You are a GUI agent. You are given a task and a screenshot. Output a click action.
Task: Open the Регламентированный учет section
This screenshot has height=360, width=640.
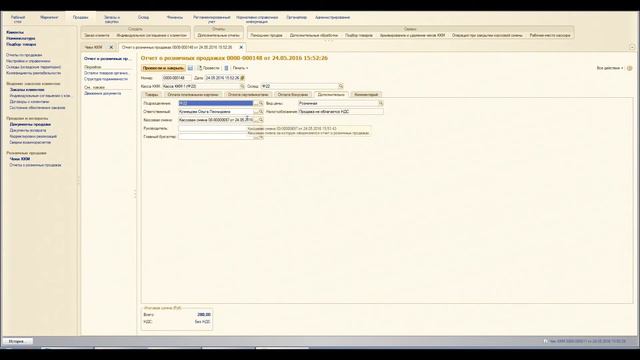211,19
